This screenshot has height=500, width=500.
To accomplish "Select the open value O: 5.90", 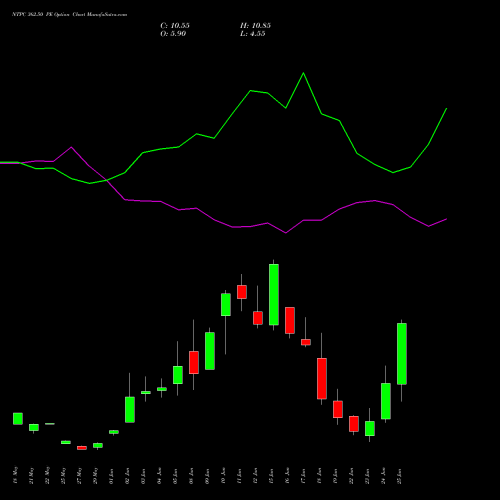I will [x=173, y=34].
